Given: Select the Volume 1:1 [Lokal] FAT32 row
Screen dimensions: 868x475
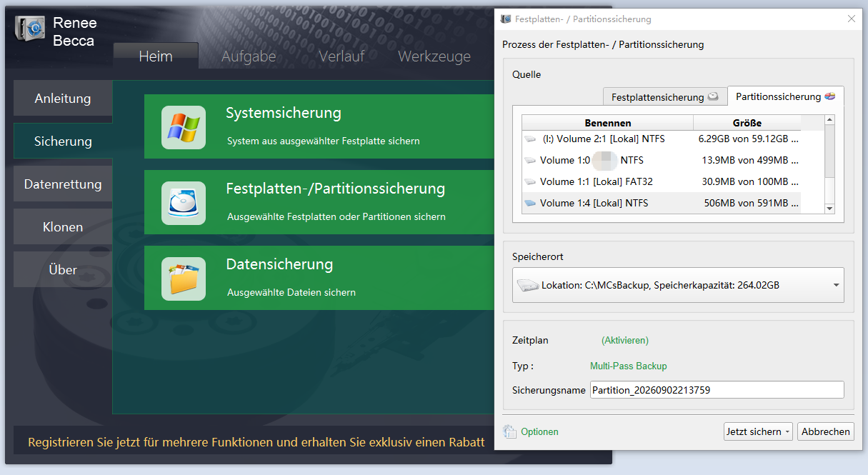Looking at the screenshot, I should 661,181.
